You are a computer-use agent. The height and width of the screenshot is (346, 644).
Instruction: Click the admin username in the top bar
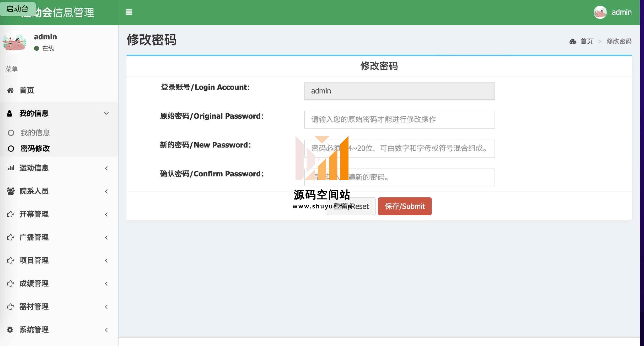[x=621, y=12]
